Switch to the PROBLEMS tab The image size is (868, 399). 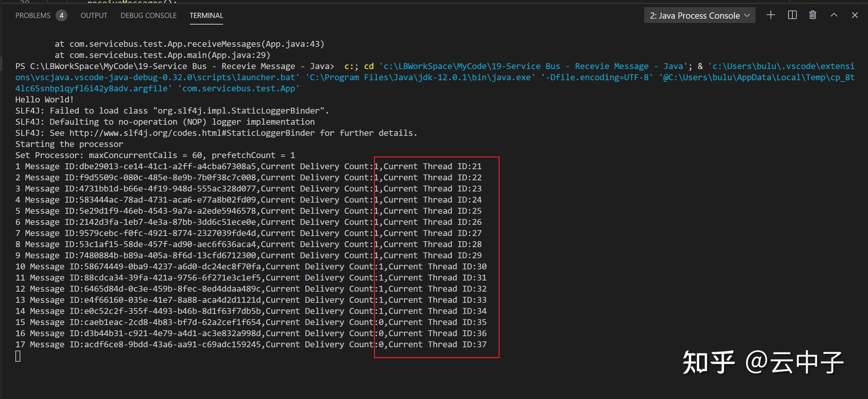33,15
